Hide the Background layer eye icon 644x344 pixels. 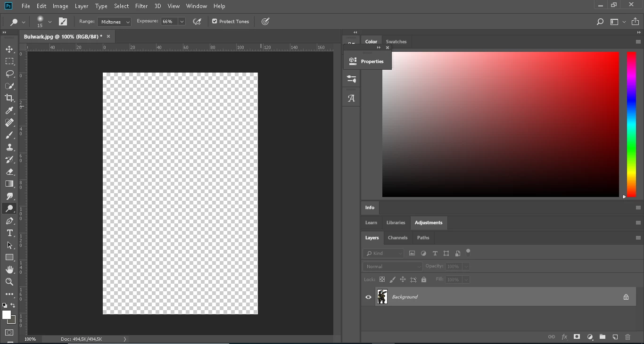click(368, 297)
